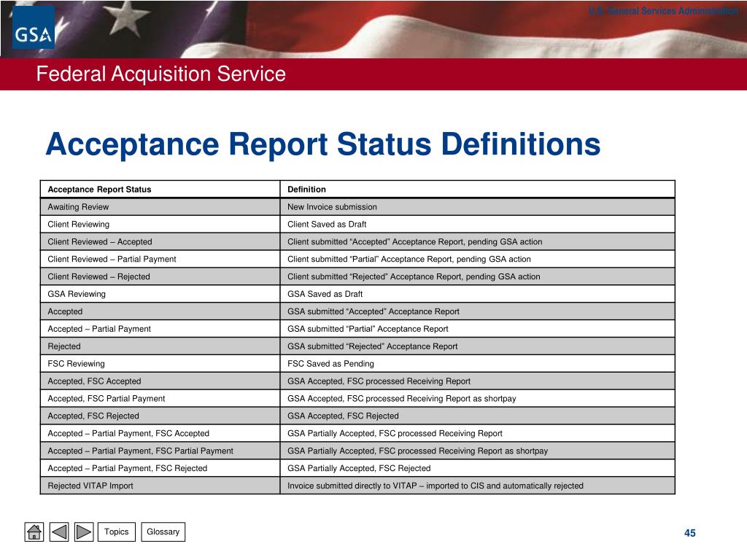Select the Accepted, FSC Rejected cell
747x560 pixels.
pyautogui.click(x=160, y=416)
